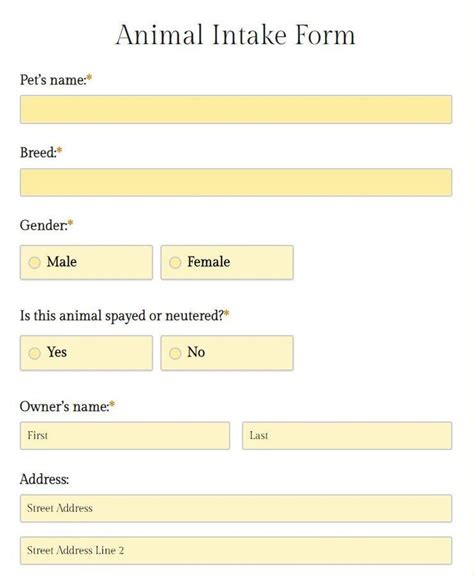Click the owner's Last name field
This screenshot has width=474, height=576.
[x=347, y=436]
